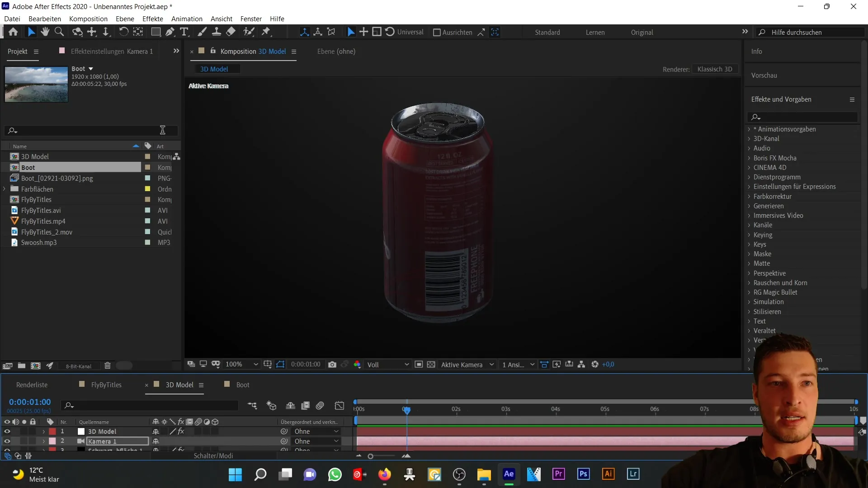868x488 pixels.
Task: Switch to Boot timeline tab
Action: coord(243,385)
